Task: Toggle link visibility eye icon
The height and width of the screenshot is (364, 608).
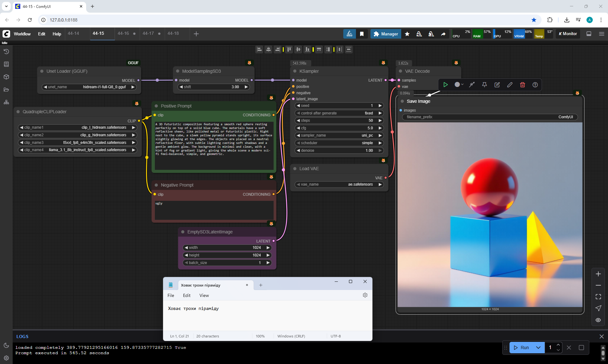Action: pos(598,320)
